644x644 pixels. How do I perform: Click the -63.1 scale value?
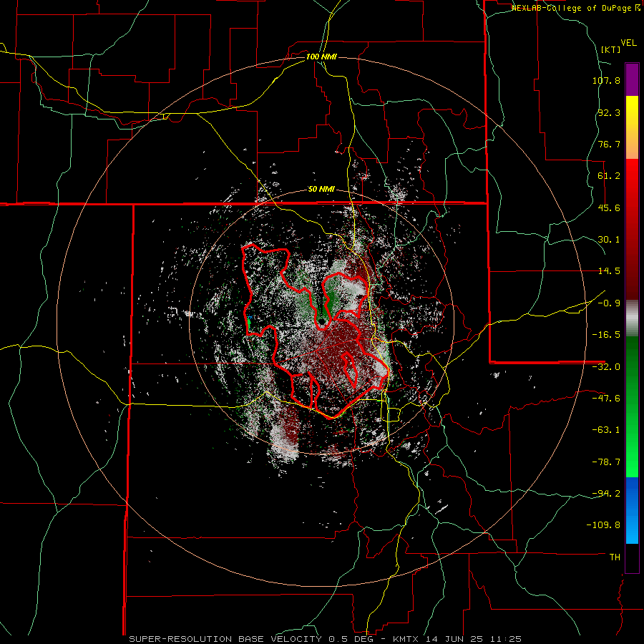click(606, 430)
